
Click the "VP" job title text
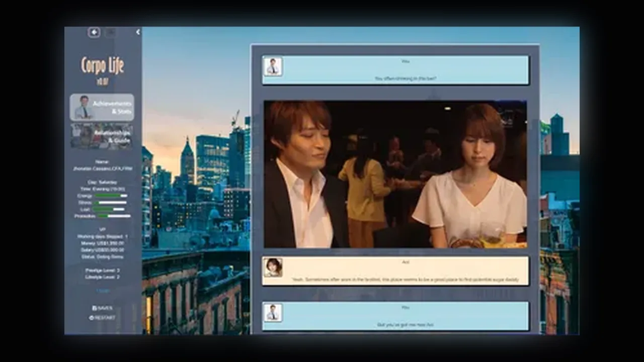(x=102, y=229)
